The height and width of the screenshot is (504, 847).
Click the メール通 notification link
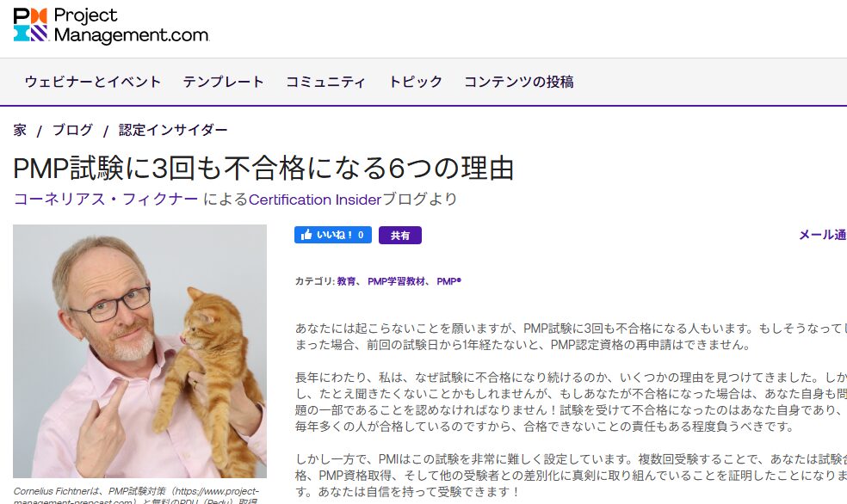pyautogui.click(x=822, y=235)
